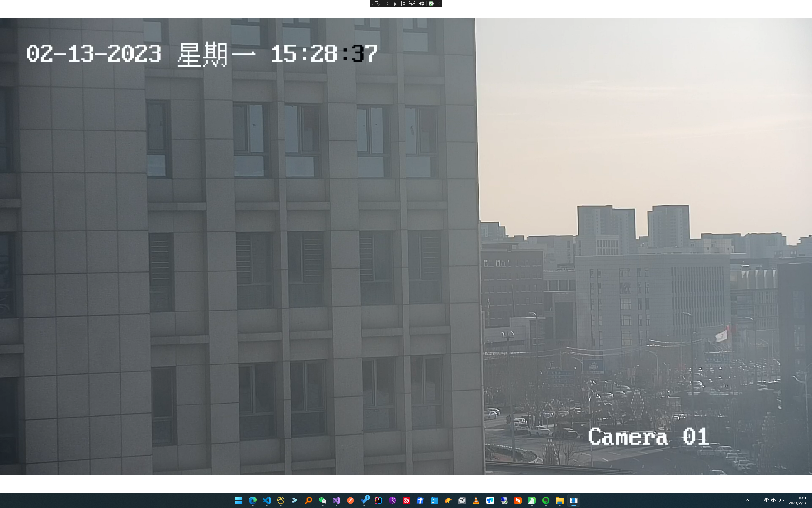Click the green checkmark status icon
Screen dimensions: 812x508
[431, 3]
